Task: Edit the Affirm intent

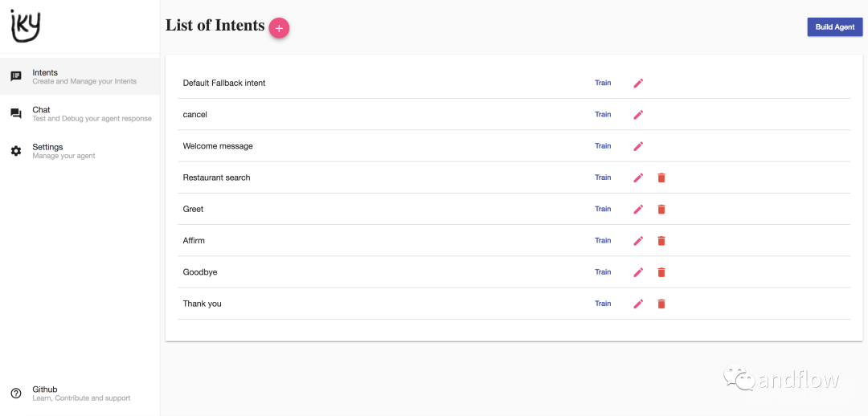Action: 638,241
